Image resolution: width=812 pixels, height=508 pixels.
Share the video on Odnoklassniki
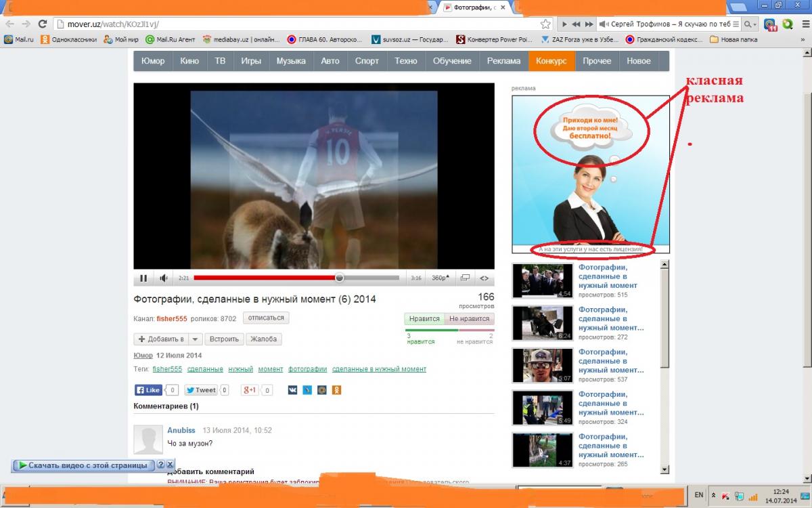click(336, 390)
